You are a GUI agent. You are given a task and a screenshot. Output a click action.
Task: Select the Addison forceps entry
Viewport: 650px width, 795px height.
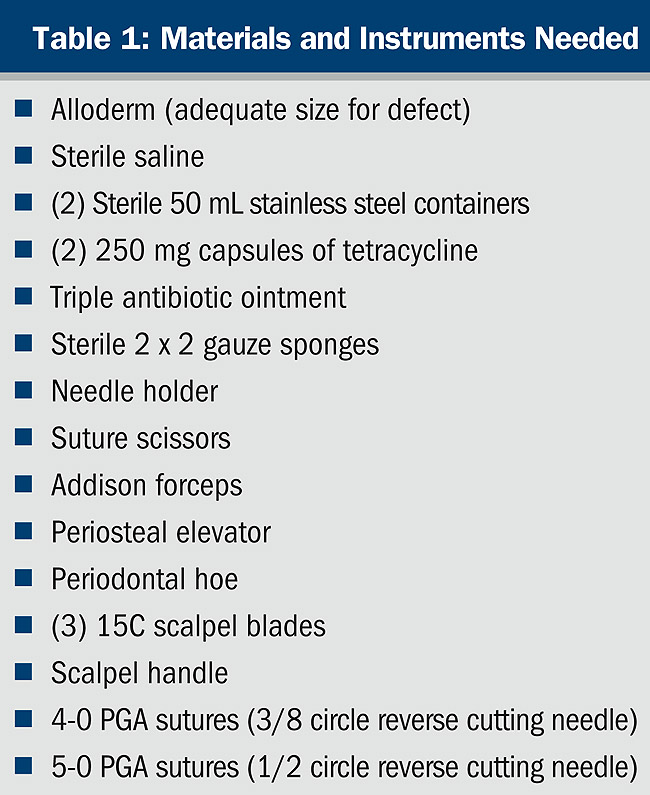[x=147, y=485]
